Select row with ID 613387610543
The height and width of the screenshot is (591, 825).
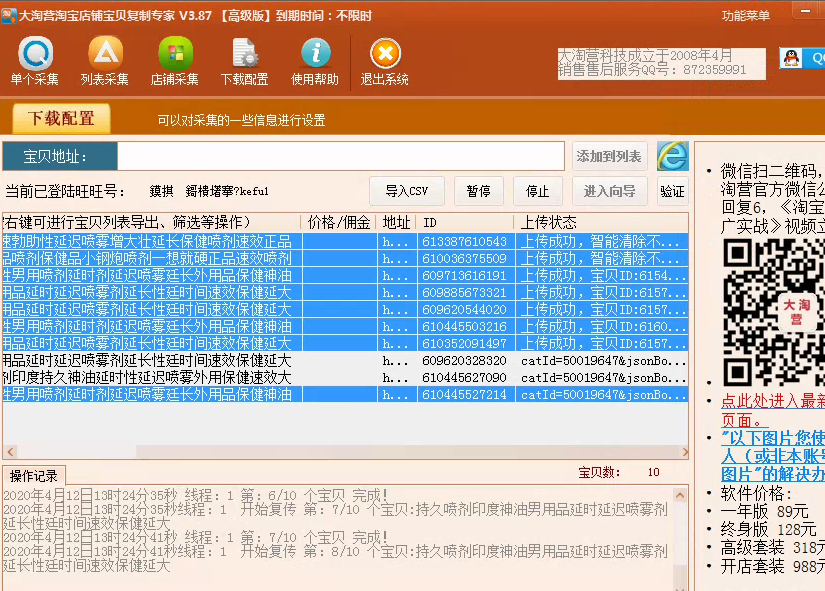[345, 242]
